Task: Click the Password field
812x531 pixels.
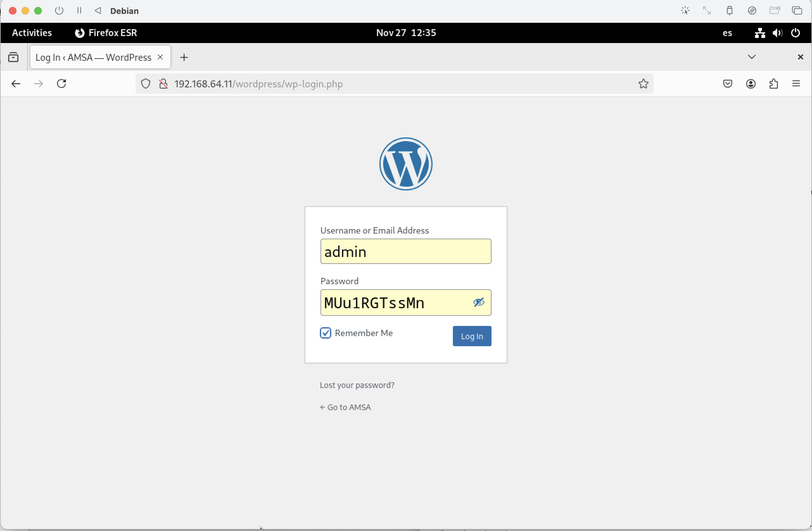Action: tap(406, 303)
